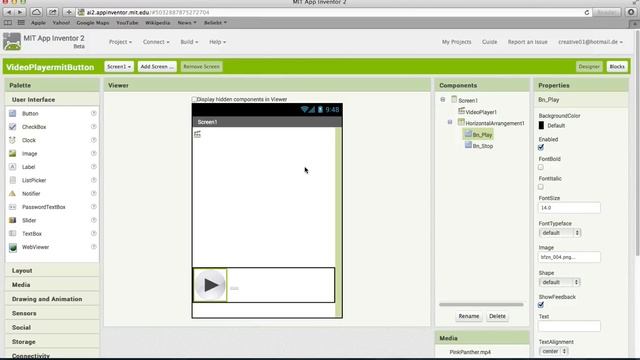The image size is (640, 360).
Task: Click the Image property field
Action: 569,257
